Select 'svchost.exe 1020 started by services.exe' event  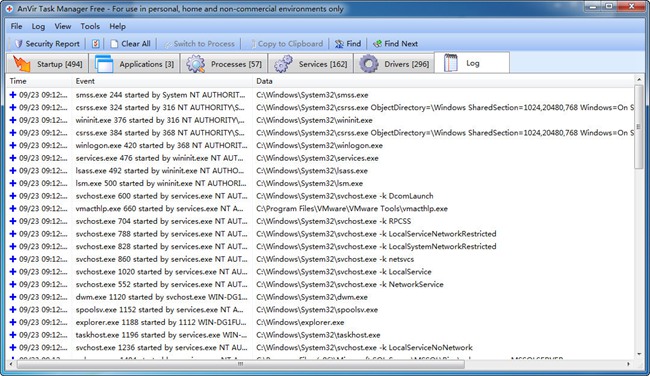click(x=161, y=272)
